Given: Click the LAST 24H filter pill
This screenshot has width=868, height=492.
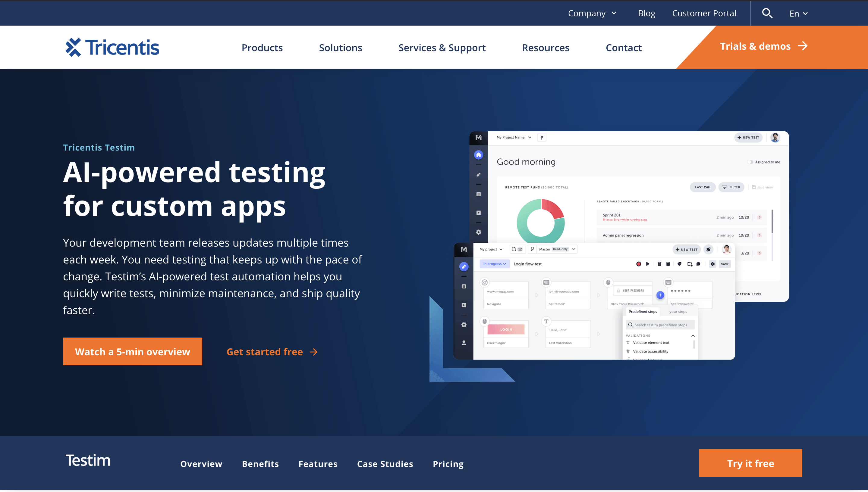Looking at the screenshot, I should tap(702, 187).
